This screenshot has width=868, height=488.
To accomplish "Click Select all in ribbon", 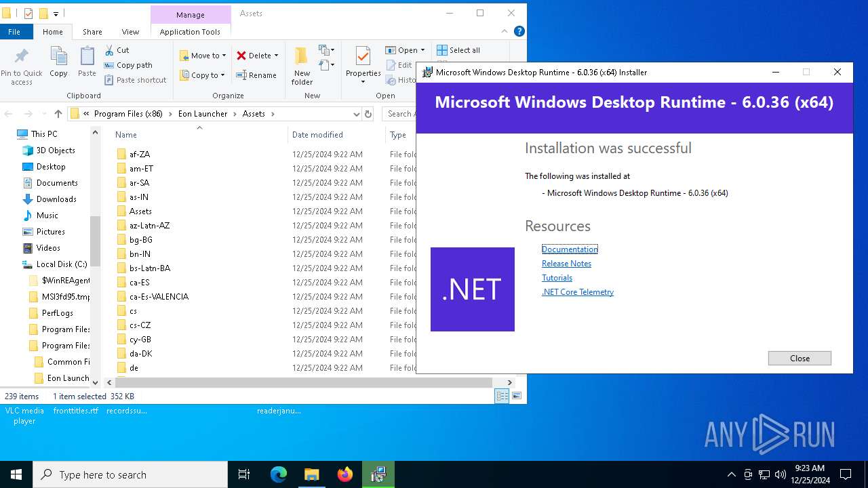I will 458,50.
